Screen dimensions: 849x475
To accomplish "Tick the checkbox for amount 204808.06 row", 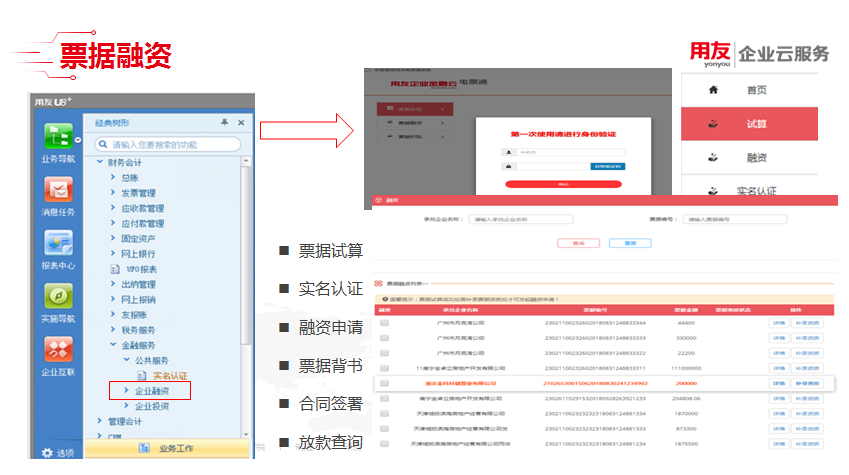I will pyautogui.click(x=384, y=399).
